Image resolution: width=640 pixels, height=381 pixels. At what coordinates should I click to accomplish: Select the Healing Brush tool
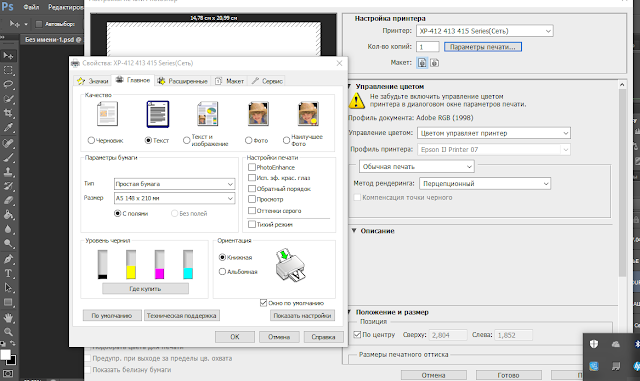click(x=8, y=143)
